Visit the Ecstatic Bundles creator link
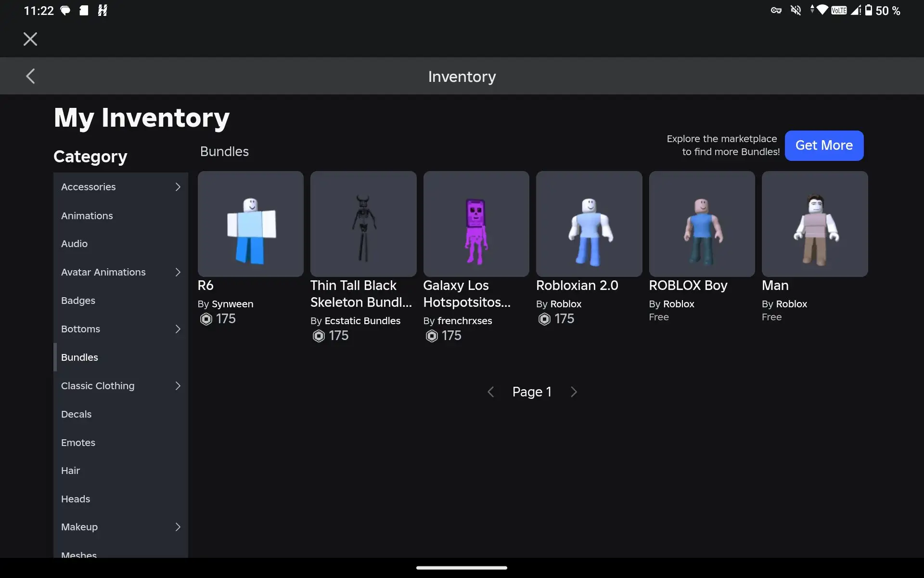This screenshot has width=924, height=578. click(x=362, y=321)
